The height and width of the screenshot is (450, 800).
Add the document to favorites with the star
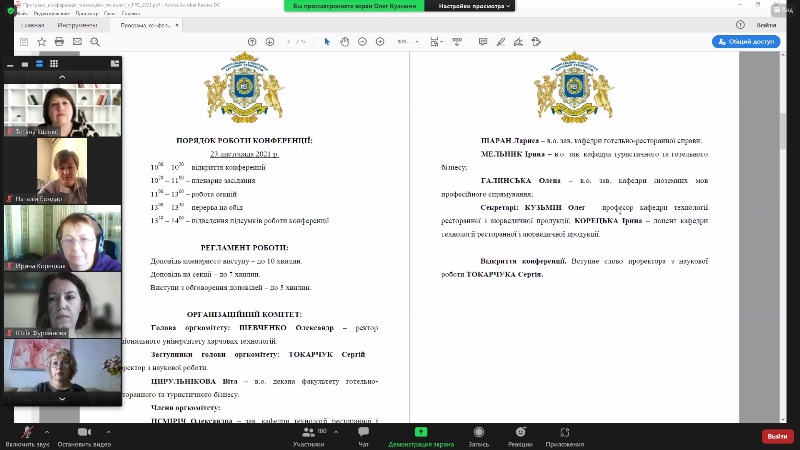click(x=42, y=42)
